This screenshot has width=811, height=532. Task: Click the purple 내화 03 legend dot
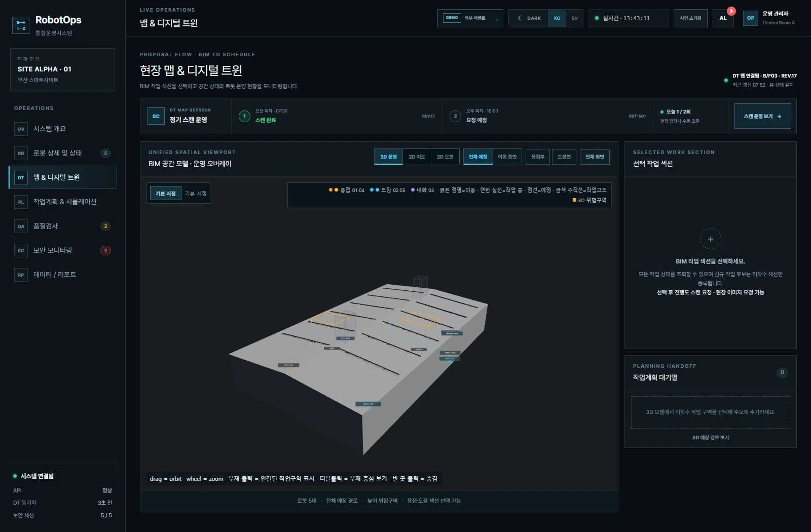(413, 190)
